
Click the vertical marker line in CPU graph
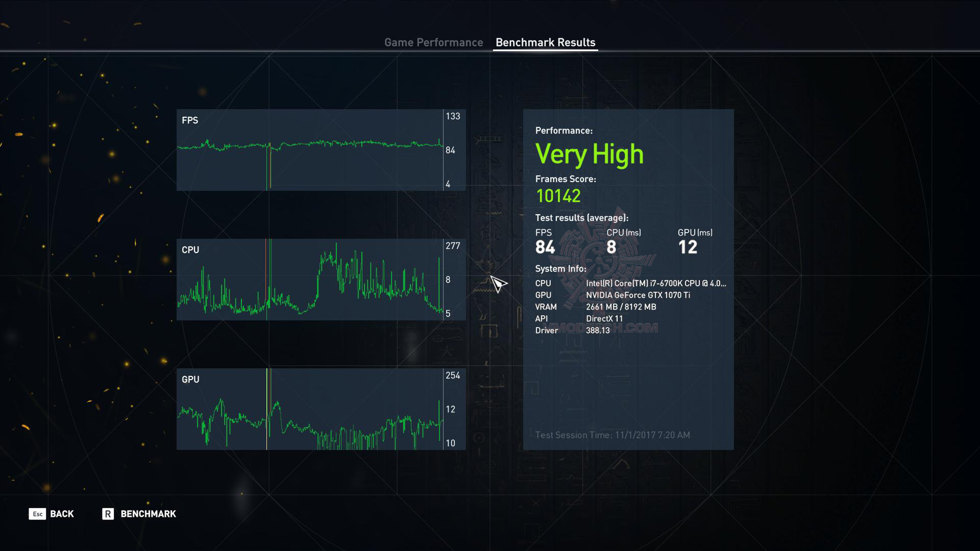click(267, 265)
